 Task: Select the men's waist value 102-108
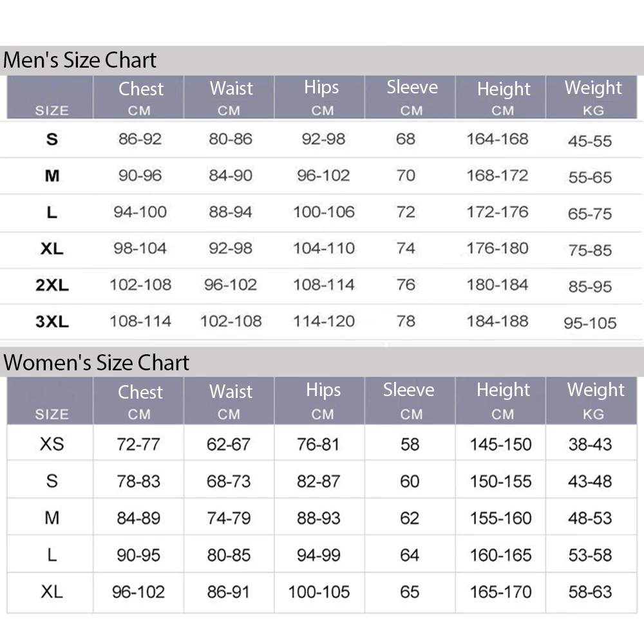point(231,321)
